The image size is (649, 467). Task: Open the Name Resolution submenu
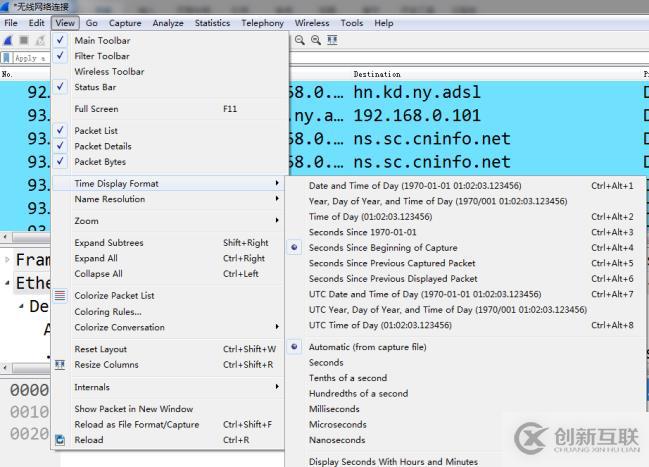(x=168, y=199)
